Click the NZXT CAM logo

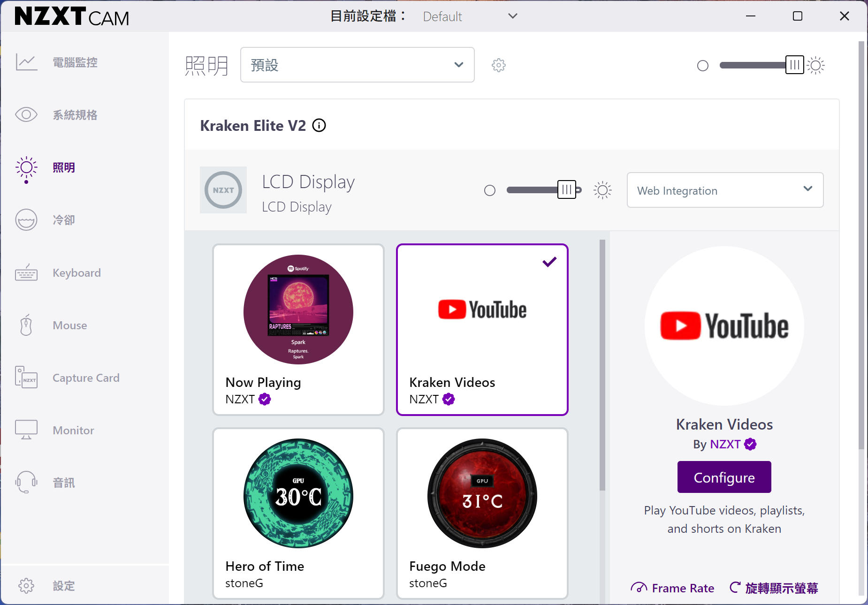point(72,16)
